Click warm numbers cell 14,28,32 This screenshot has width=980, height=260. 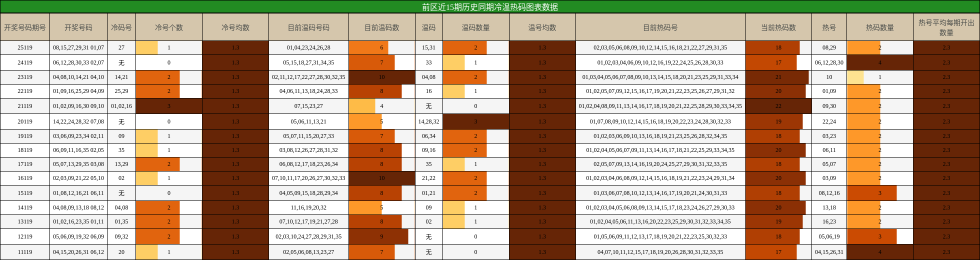(x=428, y=121)
